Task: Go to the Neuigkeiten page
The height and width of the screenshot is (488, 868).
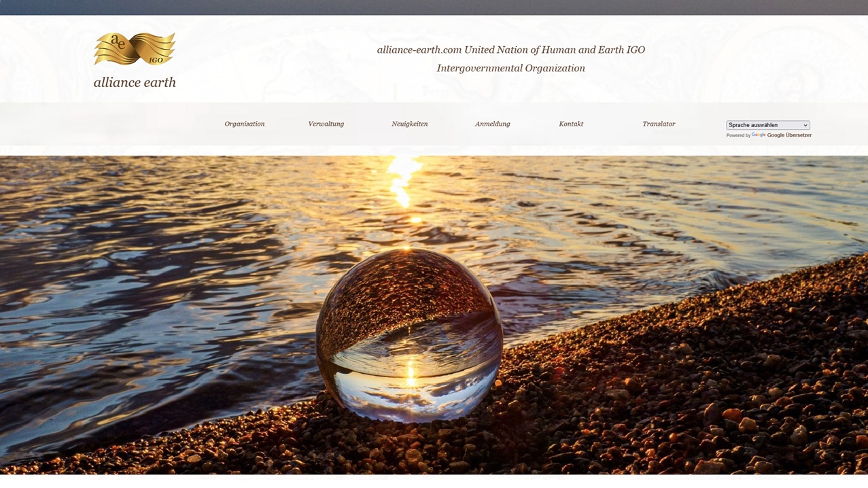Action: coord(410,124)
